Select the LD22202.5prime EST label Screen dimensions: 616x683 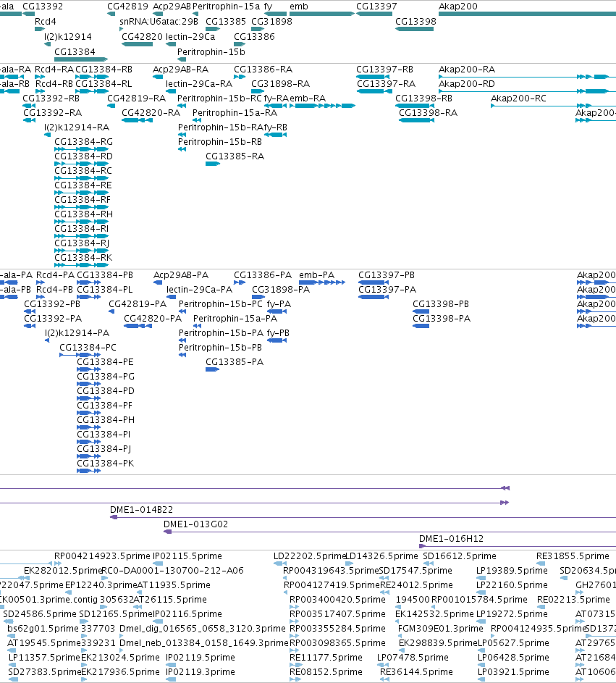[310, 556]
